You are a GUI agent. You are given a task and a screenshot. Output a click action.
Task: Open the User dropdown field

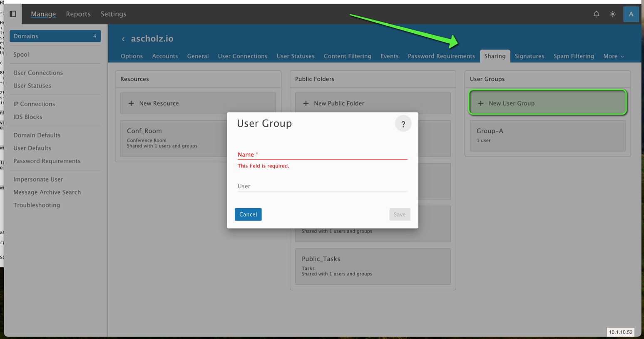pos(322,186)
